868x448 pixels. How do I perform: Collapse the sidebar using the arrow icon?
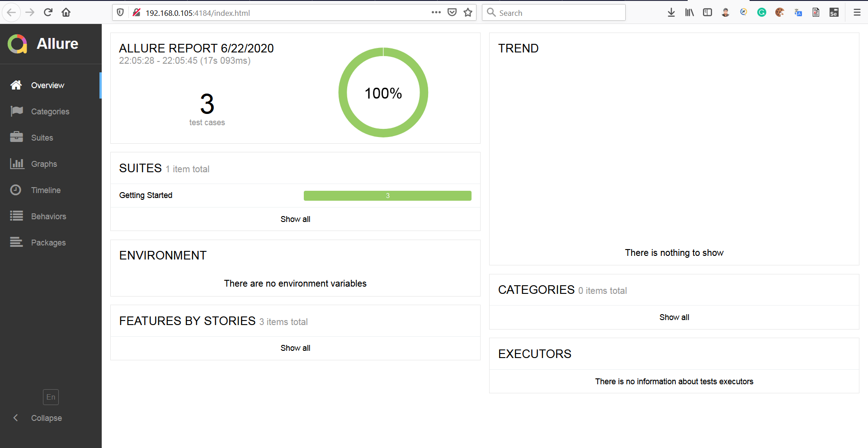16,418
